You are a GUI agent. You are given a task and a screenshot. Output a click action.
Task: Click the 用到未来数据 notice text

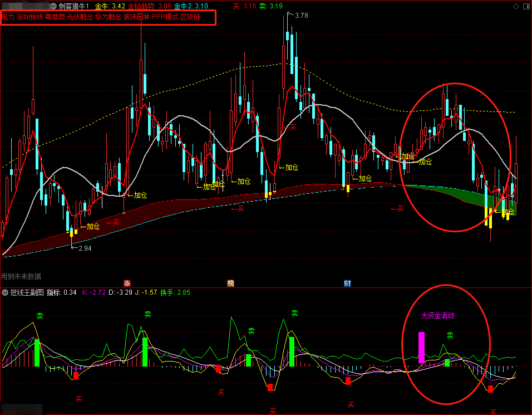[x=21, y=276]
